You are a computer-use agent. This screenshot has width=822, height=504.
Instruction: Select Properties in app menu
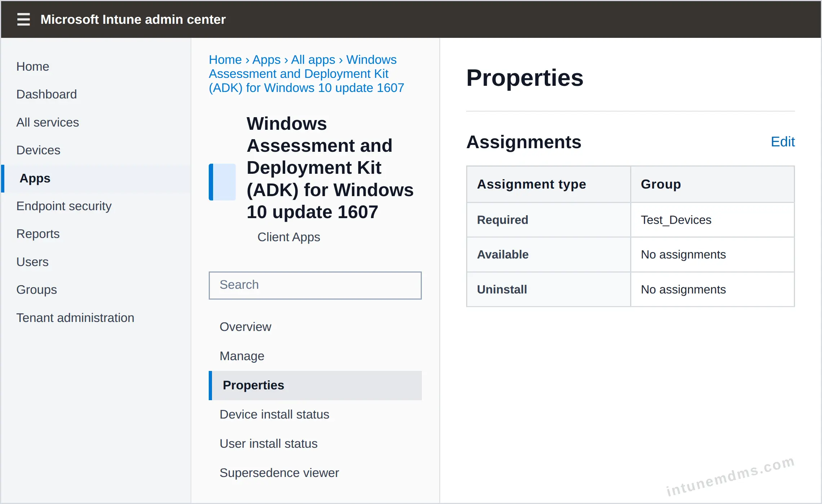[315, 385]
